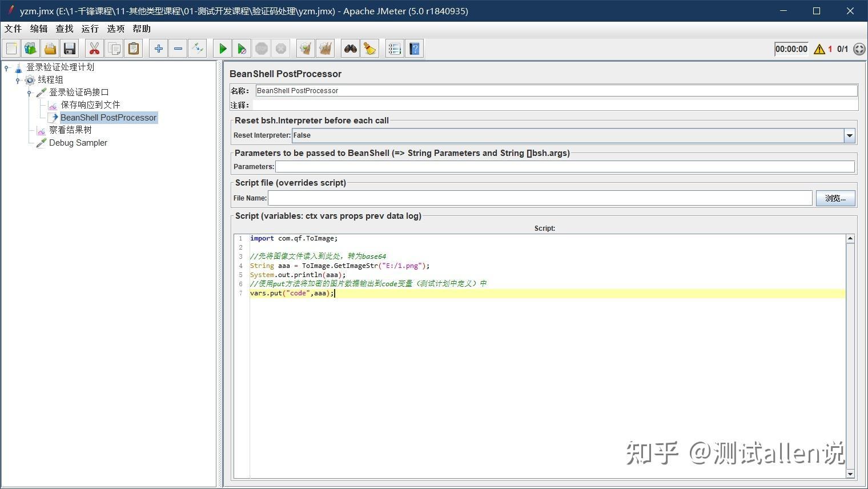Open the Reset Interpreter dropdown

(850, 135)
